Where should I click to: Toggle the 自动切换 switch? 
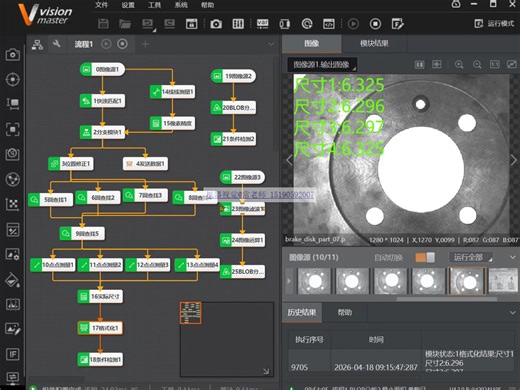click(x=425, y=257)
